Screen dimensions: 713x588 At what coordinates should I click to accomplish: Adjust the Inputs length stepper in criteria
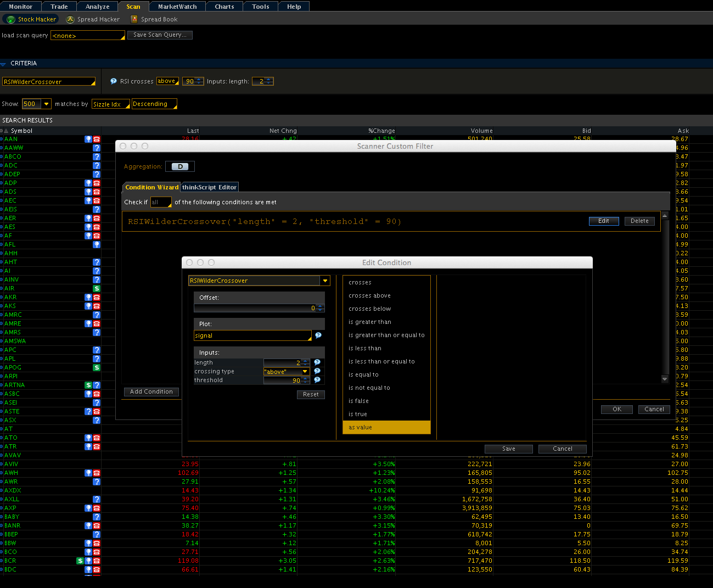coord(270,81)
